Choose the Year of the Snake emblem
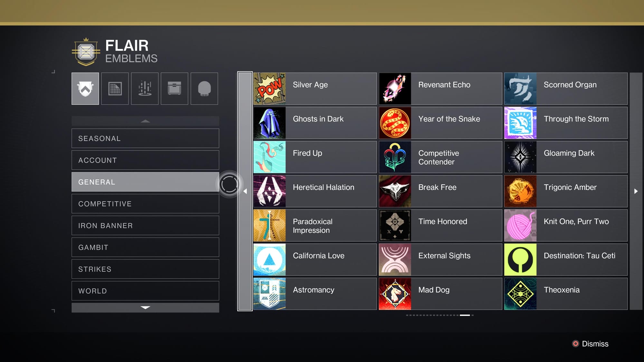 click(440, 123)
